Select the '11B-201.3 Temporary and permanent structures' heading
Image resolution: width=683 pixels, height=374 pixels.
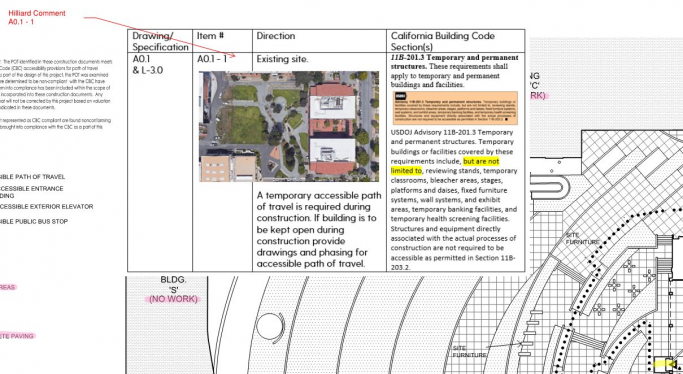tap(454, 62)
